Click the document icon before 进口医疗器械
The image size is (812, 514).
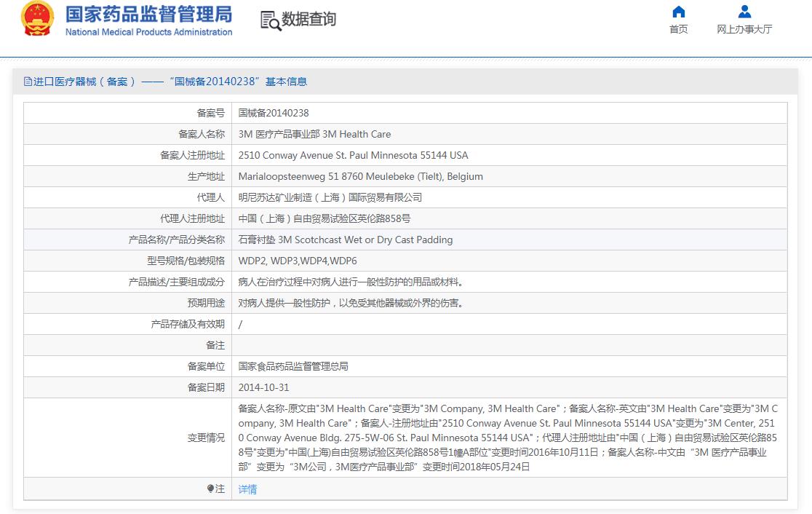(x=28, y=82)
